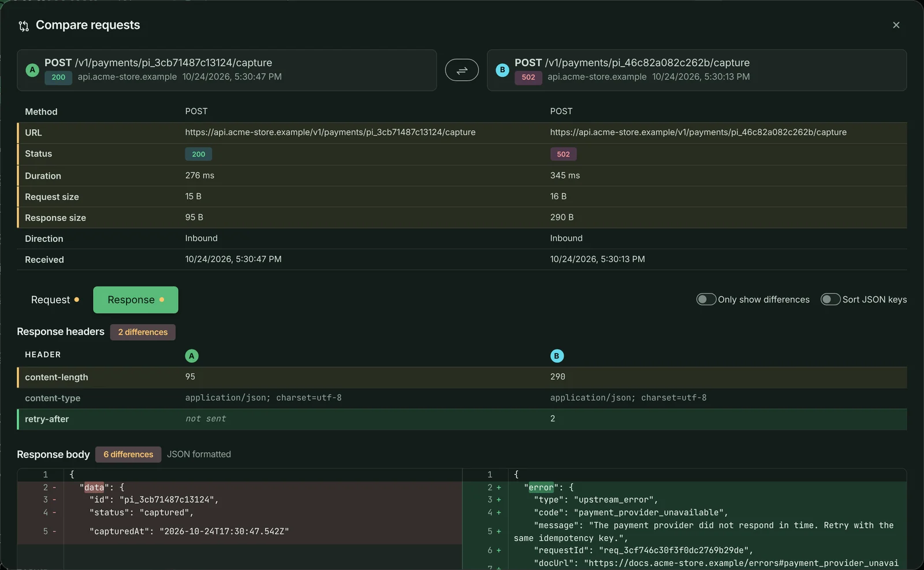Screen dimensions: 924x570
Task: Click the 95 B response size value
Action: coord(194,217)
